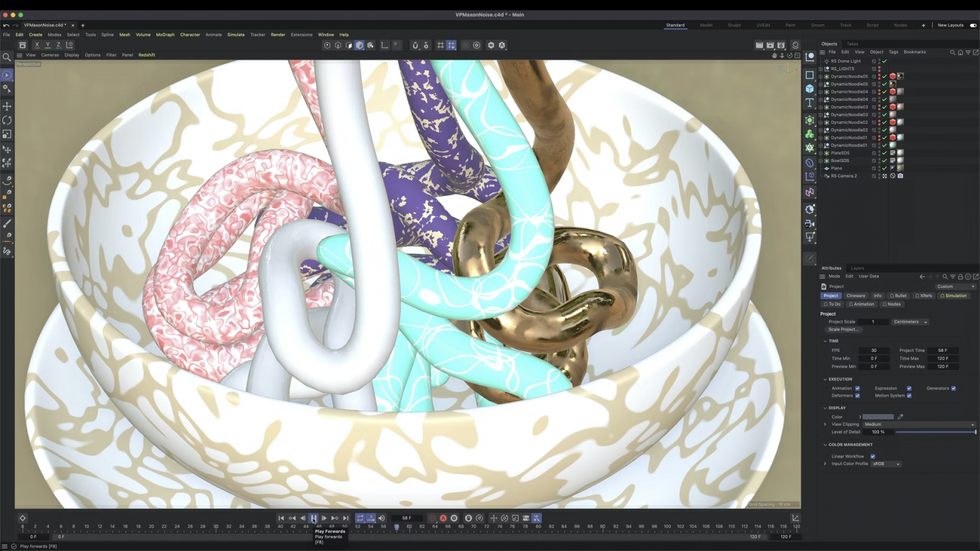Viewport: 980px width, 551px height.
Task: Open the Simulation settings tab
Action: click(954, 296)
